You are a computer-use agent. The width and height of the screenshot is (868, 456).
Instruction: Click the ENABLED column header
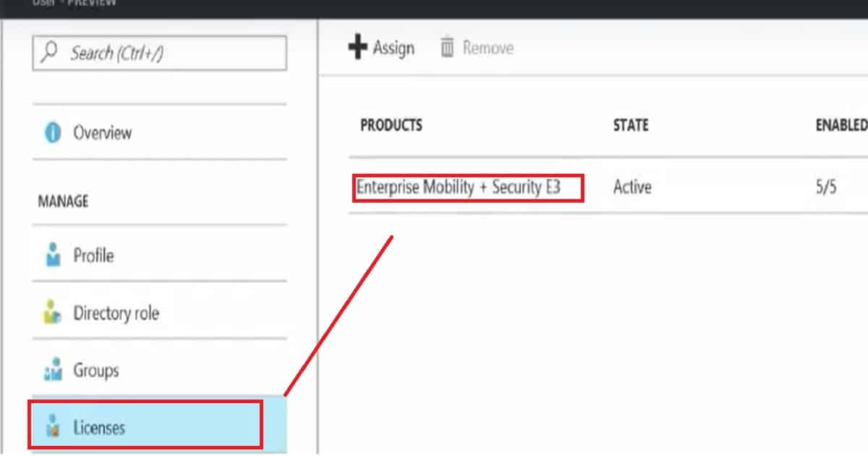pos(841,125)
